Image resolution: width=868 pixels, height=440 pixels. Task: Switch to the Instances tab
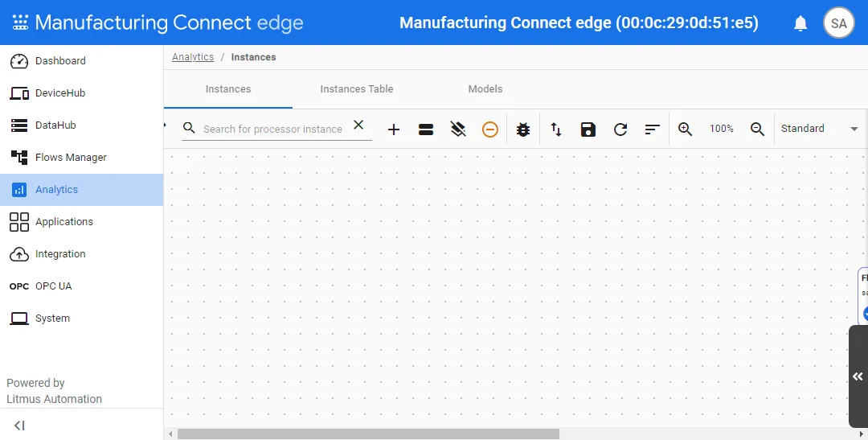point(228,89)
